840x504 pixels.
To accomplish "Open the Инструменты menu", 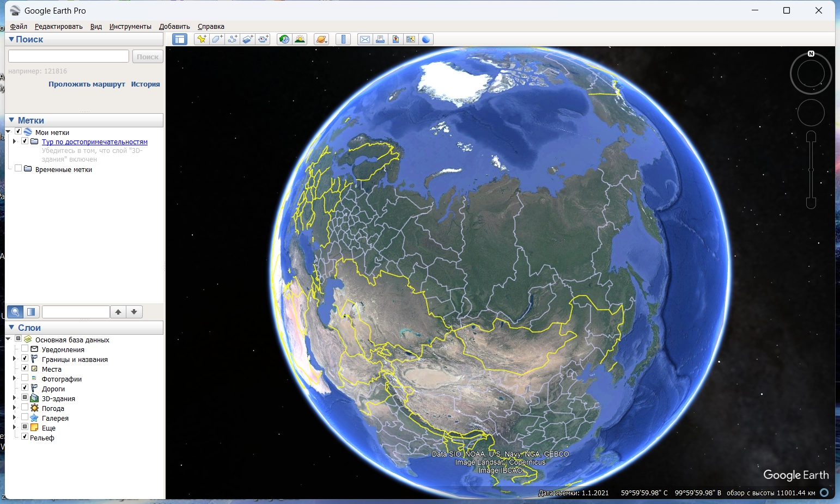I will [130, 26].
